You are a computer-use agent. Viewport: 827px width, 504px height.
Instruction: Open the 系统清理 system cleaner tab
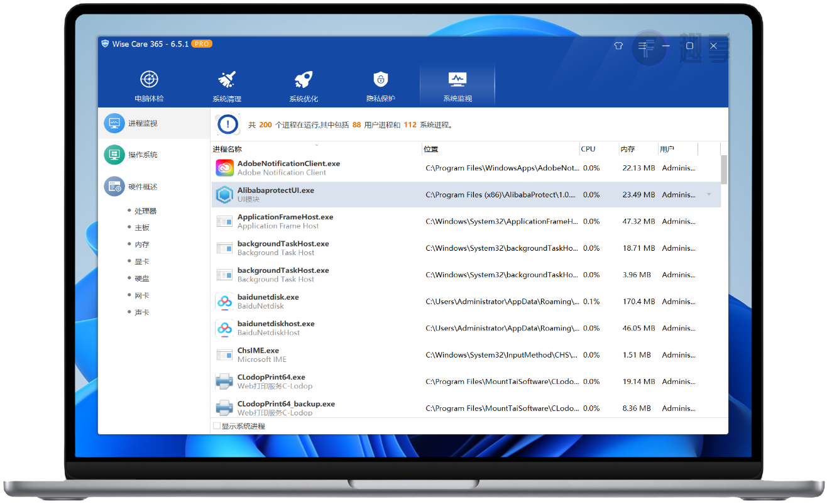tap(227, 86)
